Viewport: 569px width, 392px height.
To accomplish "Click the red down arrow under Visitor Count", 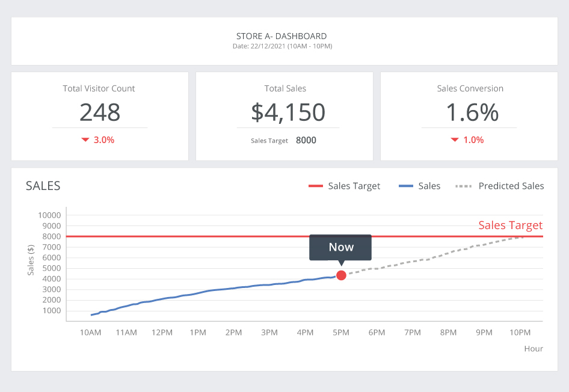I will (85, 140).
